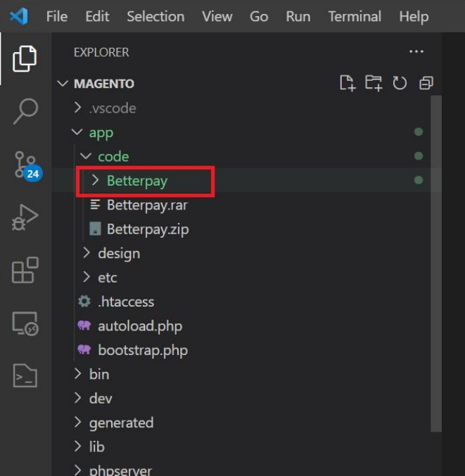
Task: Open the autoload.php file
Action: [140, 326]
